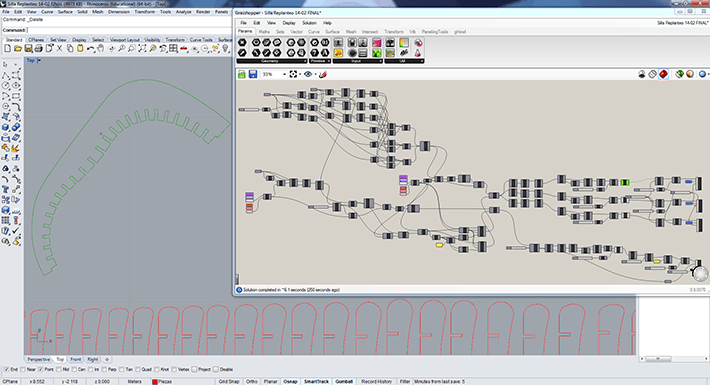Click the New file icon in Rhino toolbar
This screenshot has height=385, width=710.
pos(7,48)
